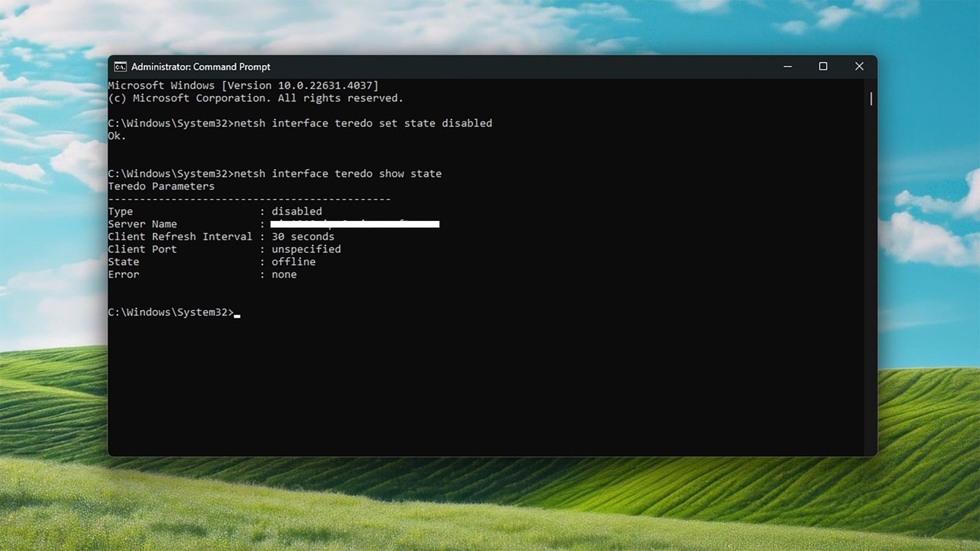Viewport: 980px width, 551px height.
Task: Click the dashed separator under Teredo Parameters
Action: tap(249, 199)
